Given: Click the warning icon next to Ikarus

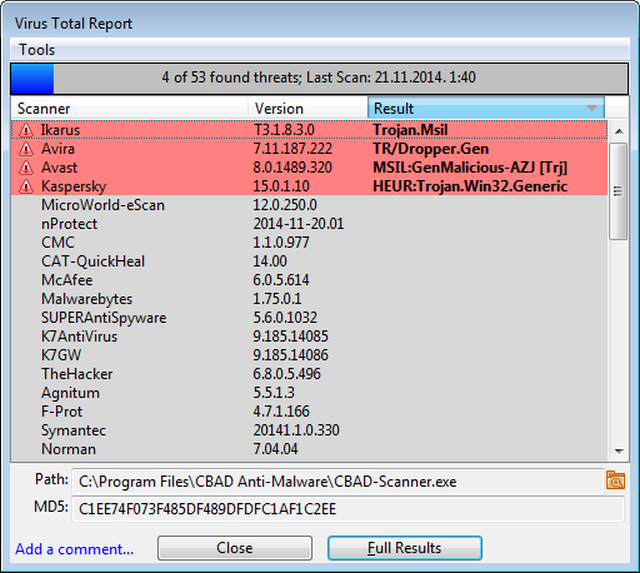Looking at the screenshot, I should point(26,130).
